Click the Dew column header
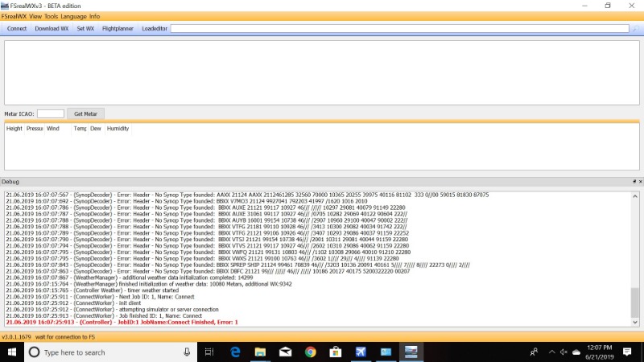Screen dimensions: 644x362 pos(96,129)
